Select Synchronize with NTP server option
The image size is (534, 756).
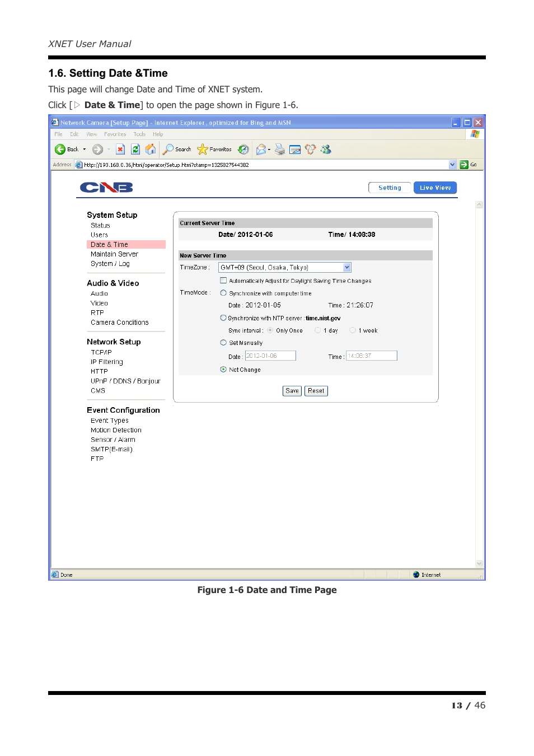pos(223,318)
